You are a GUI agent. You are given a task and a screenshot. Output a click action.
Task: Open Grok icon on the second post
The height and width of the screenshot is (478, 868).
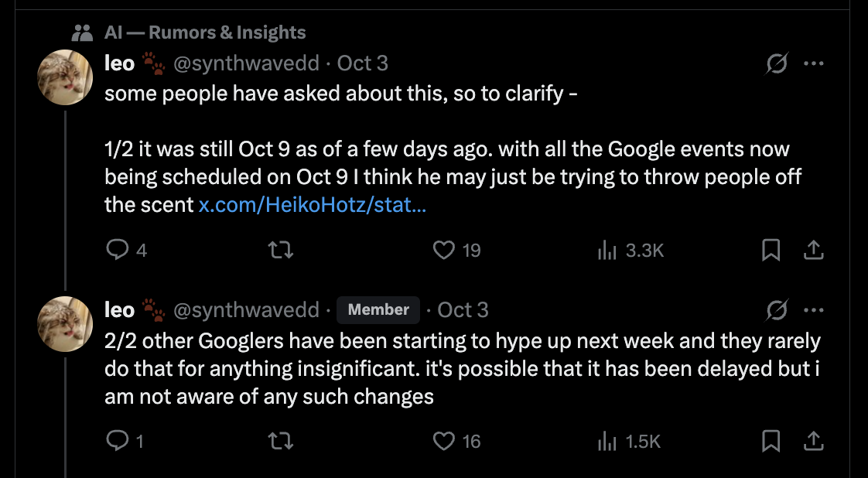click(776, 311)
